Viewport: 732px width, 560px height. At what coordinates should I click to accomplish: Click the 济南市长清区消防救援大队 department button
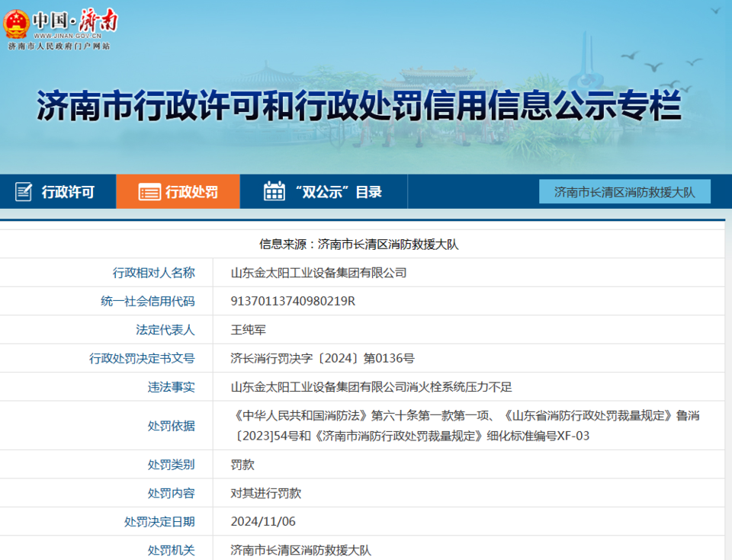tap(624, 192)
